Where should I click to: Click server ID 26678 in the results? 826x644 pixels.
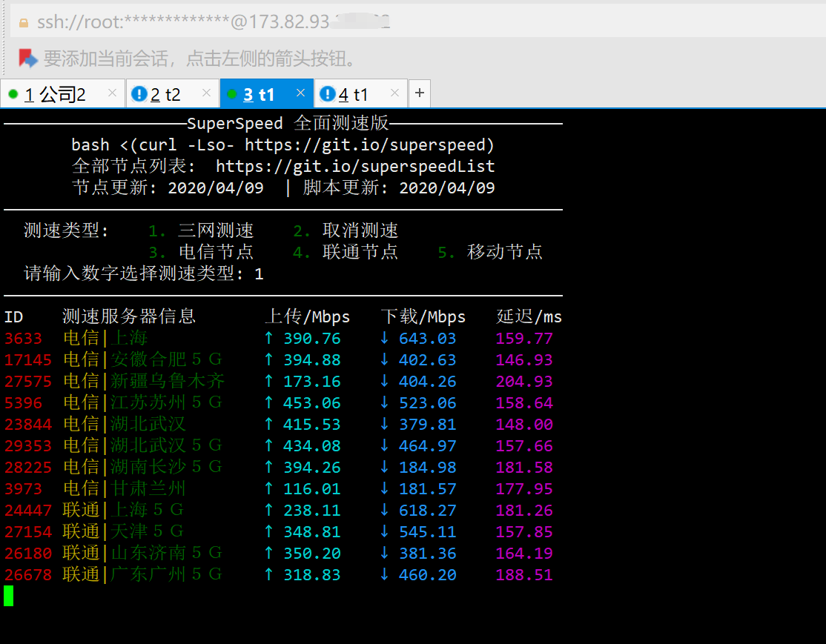click(x=28, y=575)
